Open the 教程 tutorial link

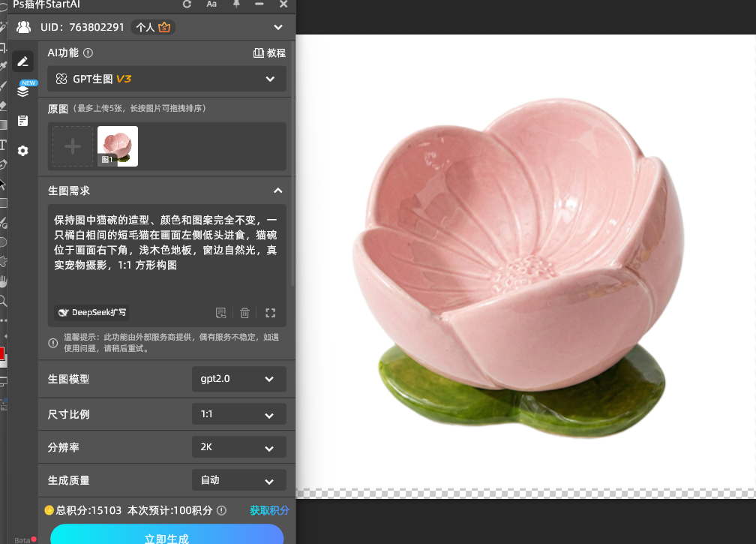(x=269, y=53)
